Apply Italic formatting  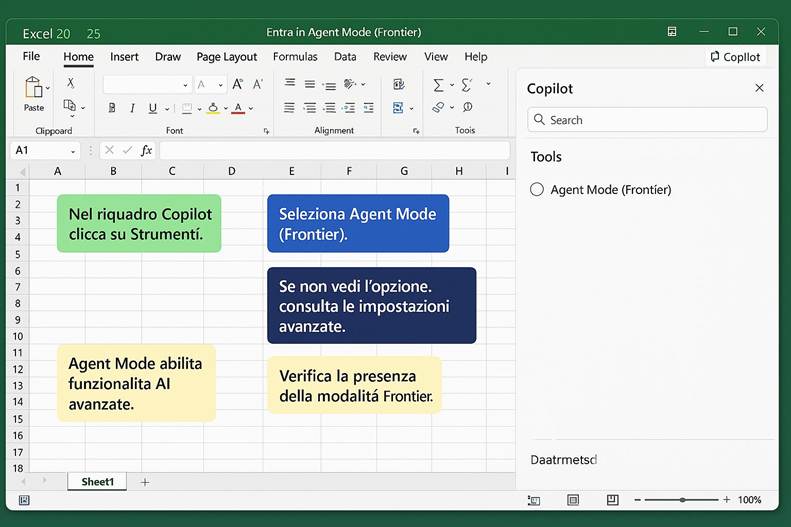tap(132, 108)
